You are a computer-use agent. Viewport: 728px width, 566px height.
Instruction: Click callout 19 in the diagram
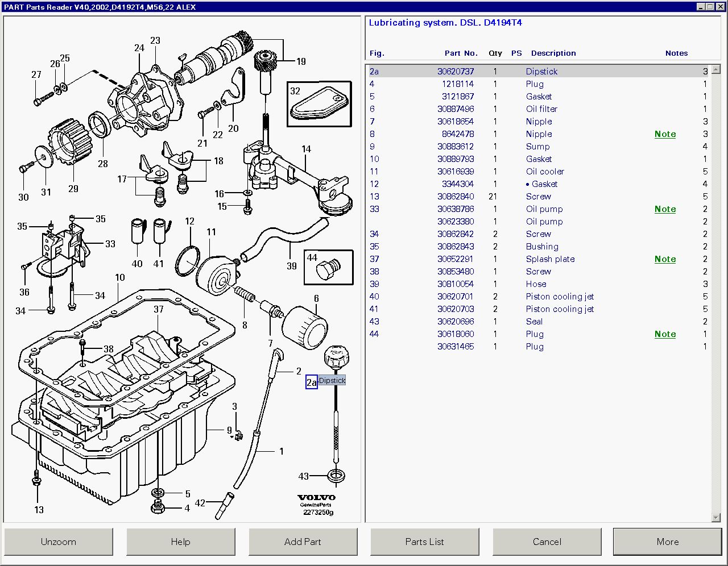[301, 61]
